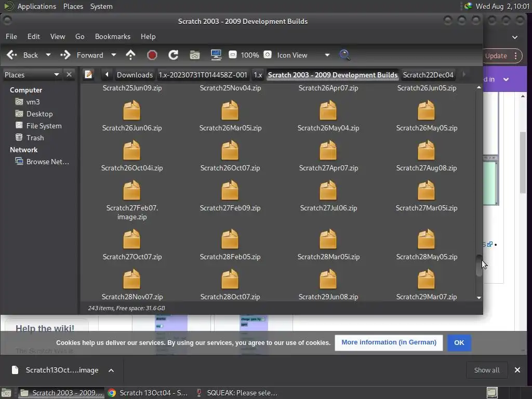532x399 pixels.
Task: Select the Scratch27Aug08.zip archive icon
Action: coord(426,151)
